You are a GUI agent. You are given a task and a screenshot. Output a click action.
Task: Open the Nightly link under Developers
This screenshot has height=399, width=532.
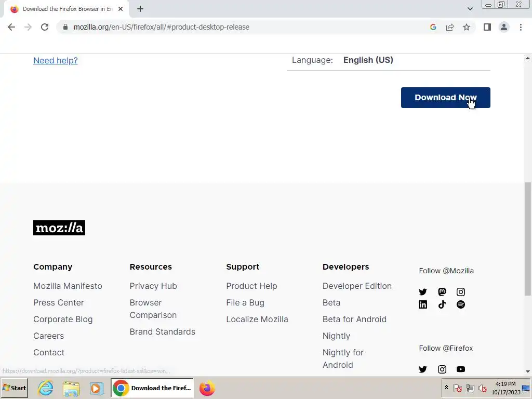[336, 336]
